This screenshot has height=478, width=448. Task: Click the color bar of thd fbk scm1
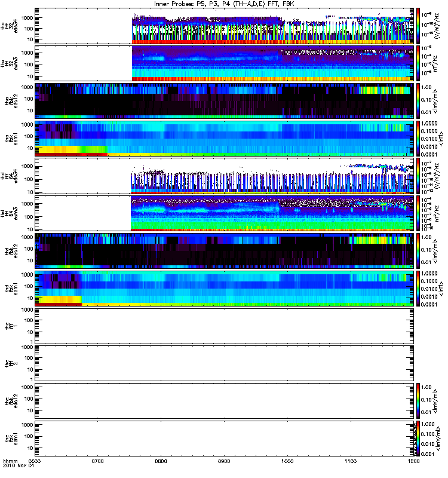pos(418,289)
